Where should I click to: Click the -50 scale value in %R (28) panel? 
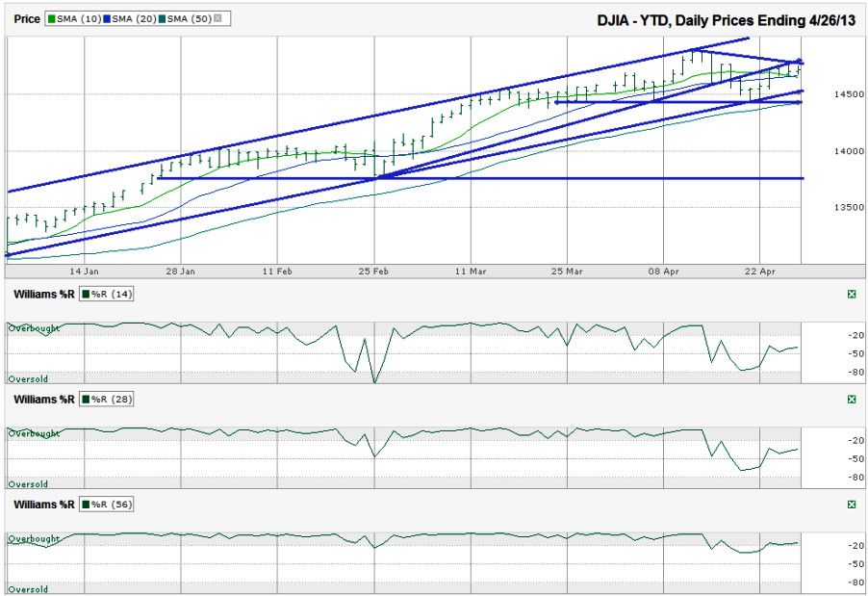pos(855,458)
